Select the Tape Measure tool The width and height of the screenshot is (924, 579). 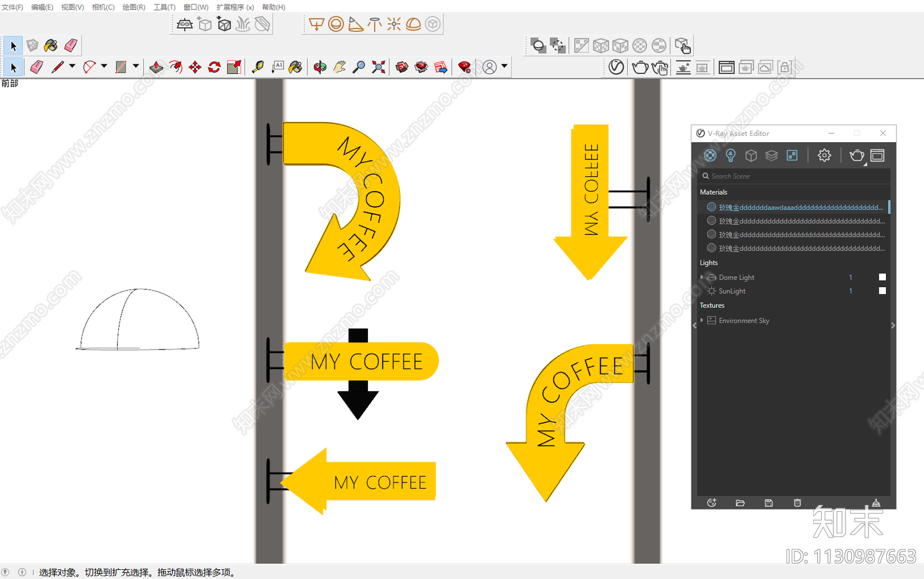(258, 67)
